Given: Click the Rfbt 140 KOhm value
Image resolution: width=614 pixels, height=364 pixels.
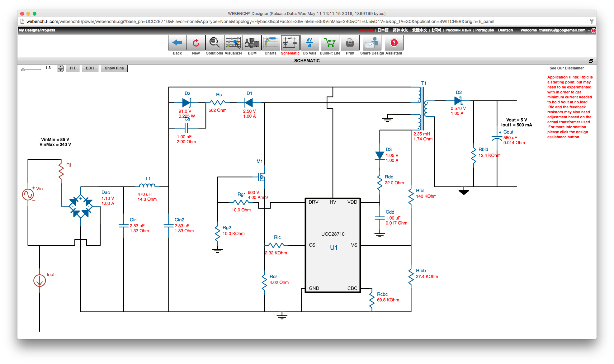Looking at the screenshot, I should [426, 196].
